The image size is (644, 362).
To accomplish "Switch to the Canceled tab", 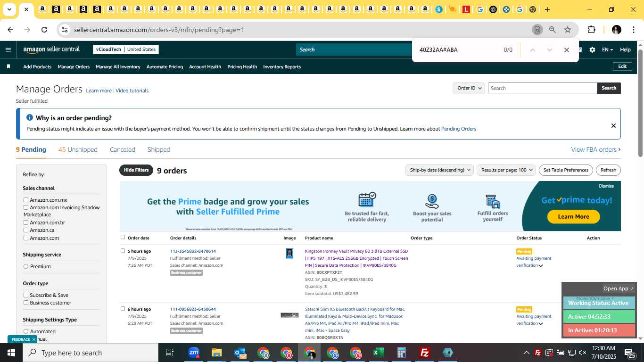I will (x=123, y=149).
